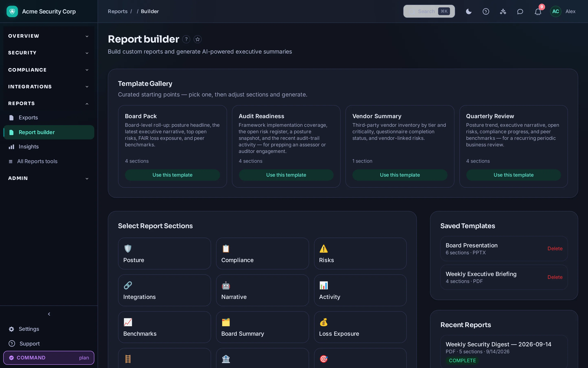Click the target icon section card

pyautogui.click(x=360, y=358)
